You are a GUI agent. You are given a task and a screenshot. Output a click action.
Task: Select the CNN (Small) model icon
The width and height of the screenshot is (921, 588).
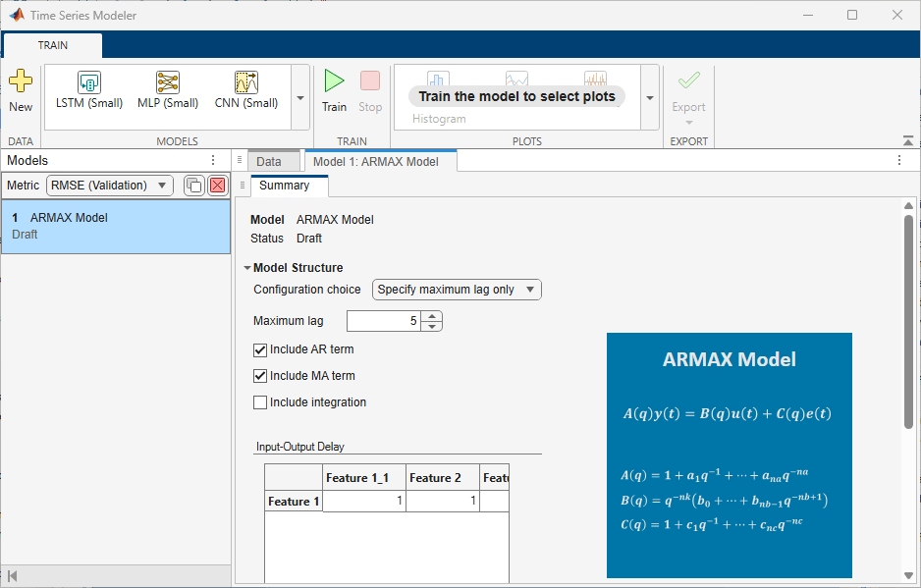246,82
